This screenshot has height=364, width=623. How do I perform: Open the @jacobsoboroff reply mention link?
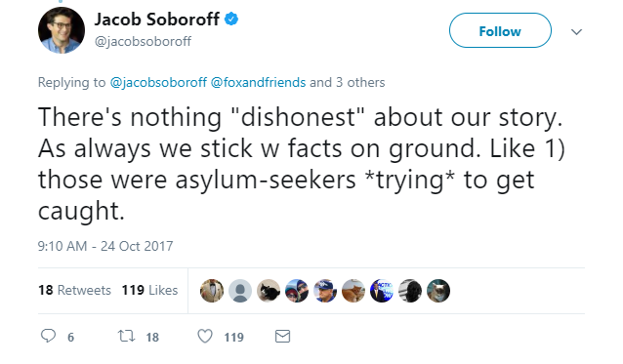pyautogui.click(x=158, y=82)
